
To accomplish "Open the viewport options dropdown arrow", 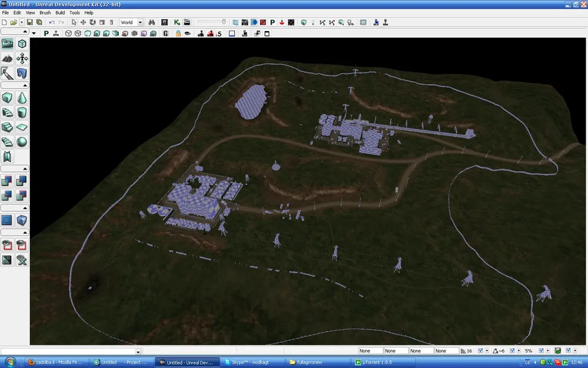I will click(34, 34).
